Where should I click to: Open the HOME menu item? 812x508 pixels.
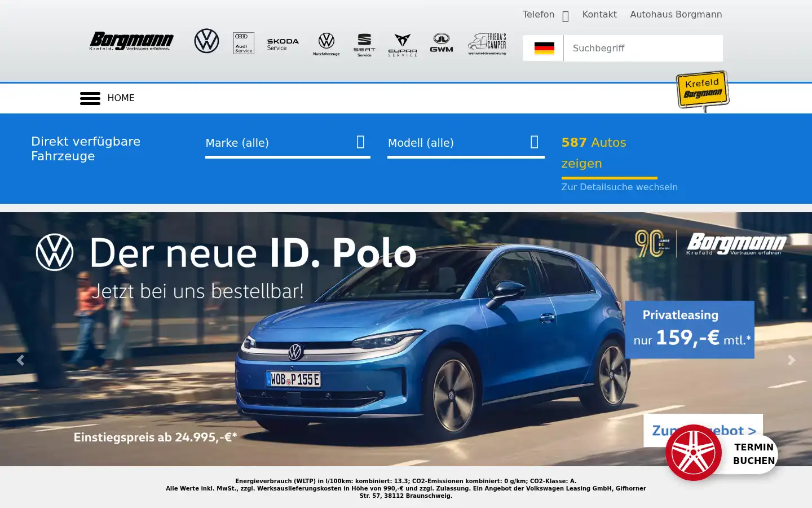point(121,98)
